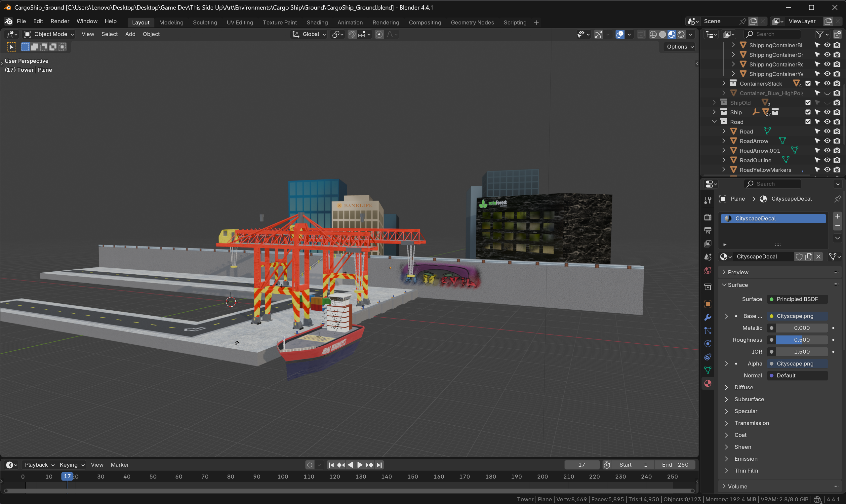Switch viewport to wireframe shading
Image resolution: width=846 pixels, height=504 pixels.
click(653, 34)
